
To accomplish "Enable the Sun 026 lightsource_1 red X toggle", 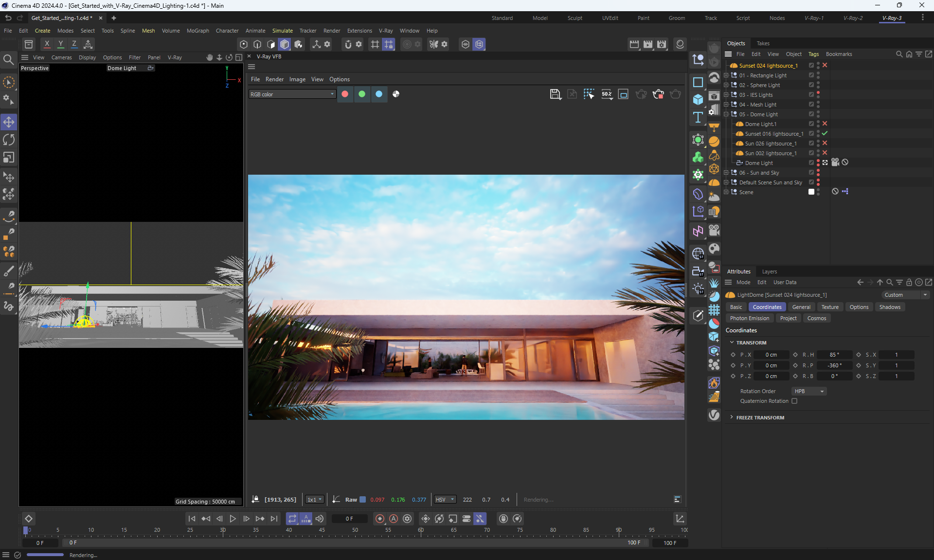I will pyautogui.click(x=825, y=143).
